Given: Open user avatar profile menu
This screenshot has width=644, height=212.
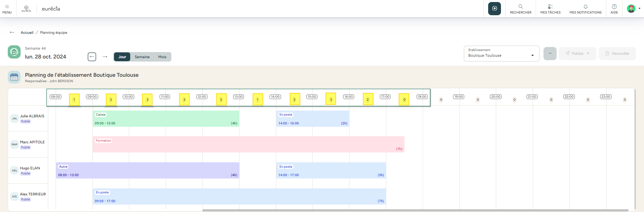Looking at the screenshot, I should click(x=631, y=8).
